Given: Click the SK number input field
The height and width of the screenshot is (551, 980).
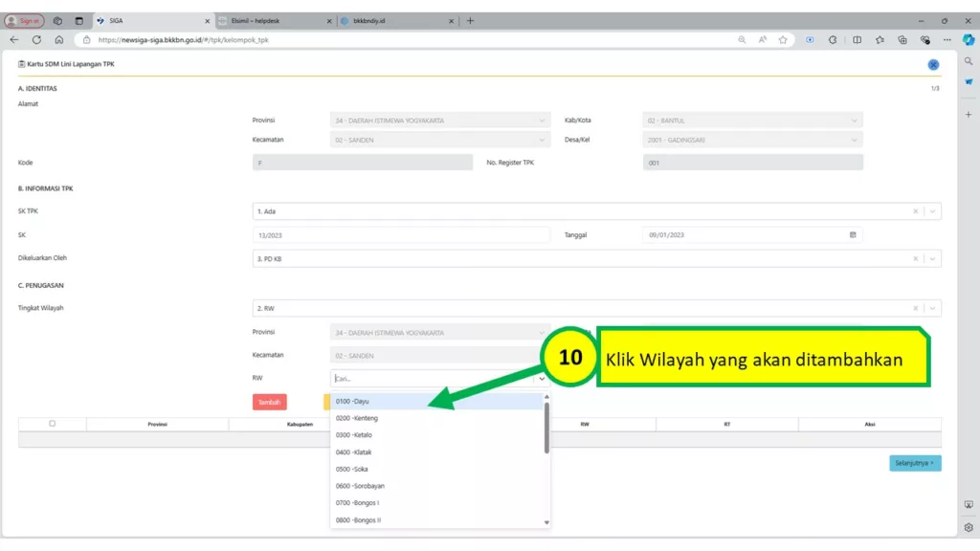Looking at the screenshot, I should point(401,234).
